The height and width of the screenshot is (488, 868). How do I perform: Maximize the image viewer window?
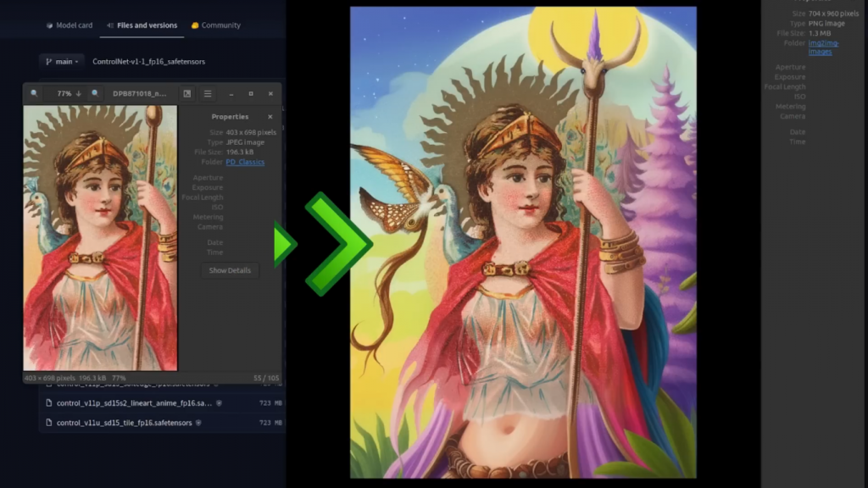tap(251, 93)
